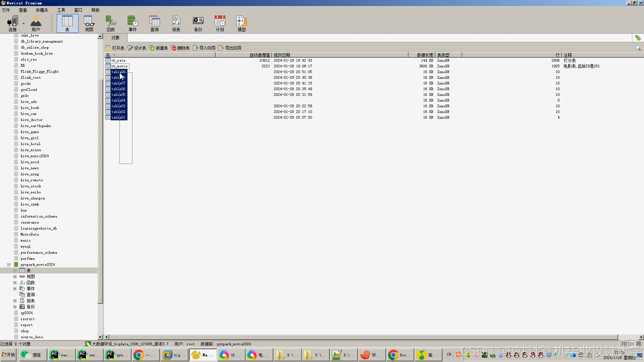644x362 pixels.
Task: Open the 工具 tools menu
Action: 61,10
